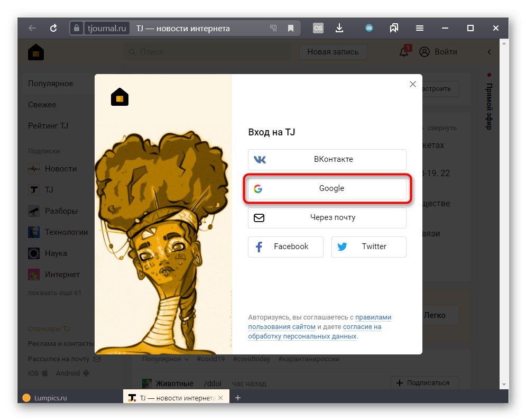Screen dimensions: 526x420
Task: Click the Разборы telescope icon
Action: 33,211
